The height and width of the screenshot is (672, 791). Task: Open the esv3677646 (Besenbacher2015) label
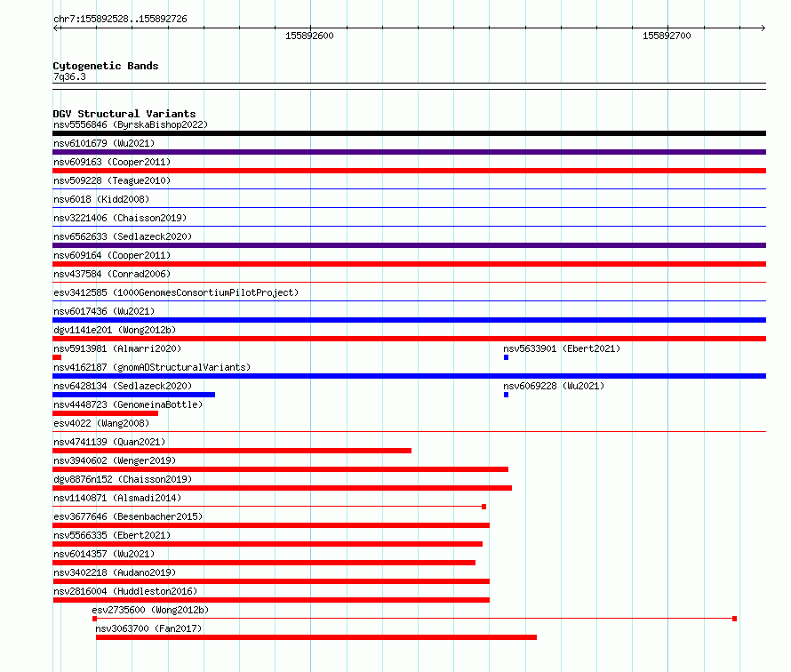(x=128, y=516)
